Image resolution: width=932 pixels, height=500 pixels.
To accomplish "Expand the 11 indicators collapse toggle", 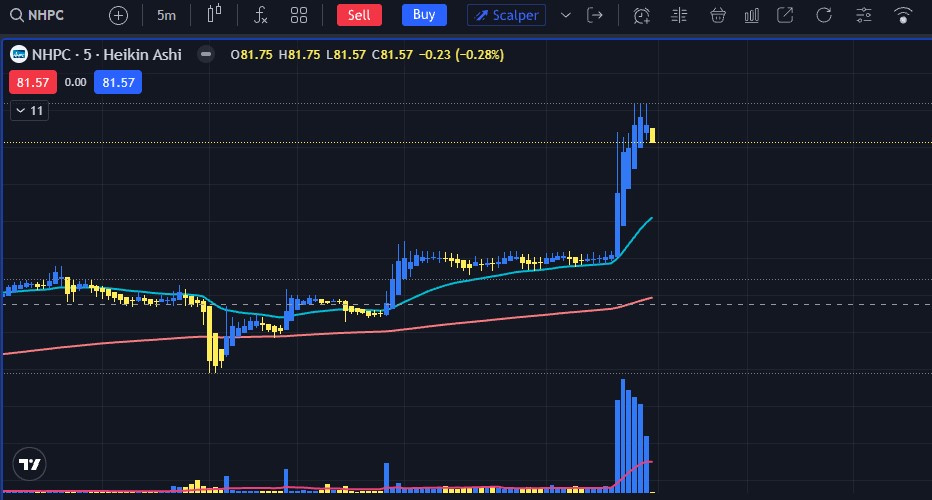I will point(30,111).
